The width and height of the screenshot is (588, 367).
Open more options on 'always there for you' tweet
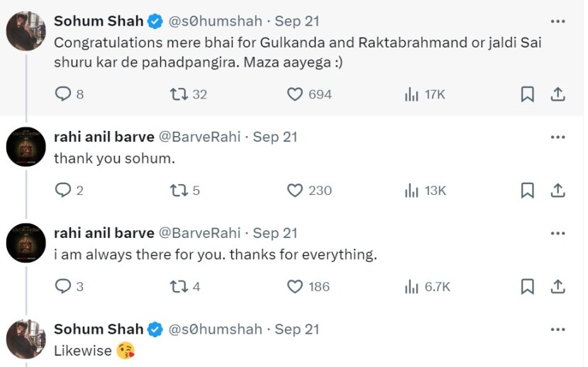pos(558,233)
